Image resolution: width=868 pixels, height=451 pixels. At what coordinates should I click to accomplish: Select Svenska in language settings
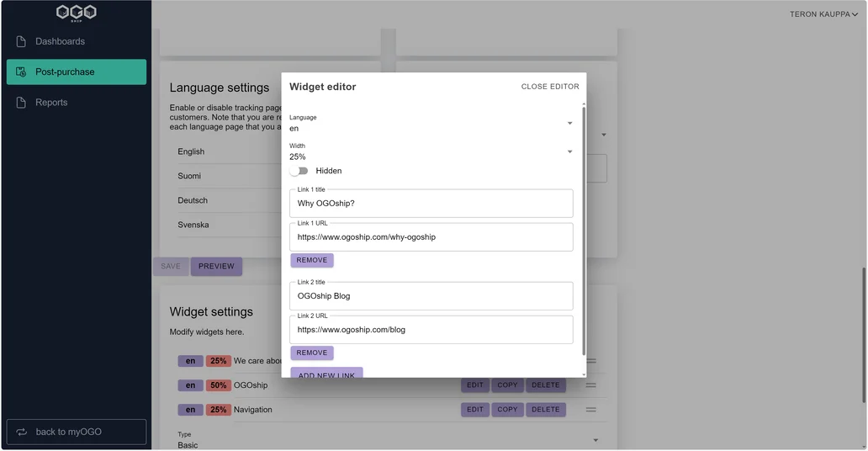tap(193, 225)
